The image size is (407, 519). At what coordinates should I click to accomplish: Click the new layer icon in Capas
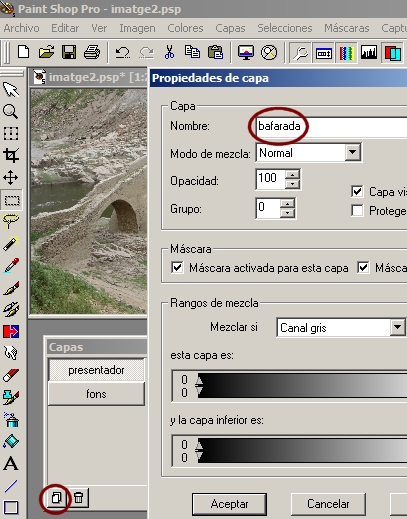(x=56, y=498)
